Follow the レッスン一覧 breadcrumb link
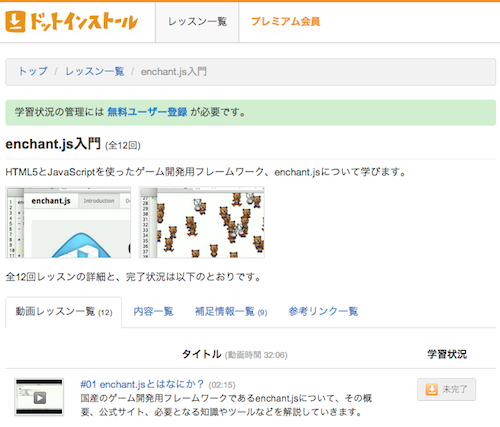 (95, 71)
